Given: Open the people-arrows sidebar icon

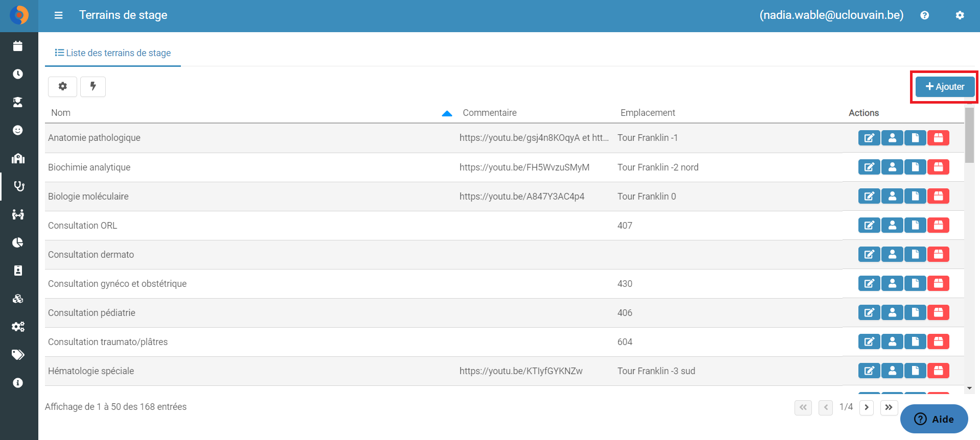Looking at the screenshot, I should tap(18, 214).
